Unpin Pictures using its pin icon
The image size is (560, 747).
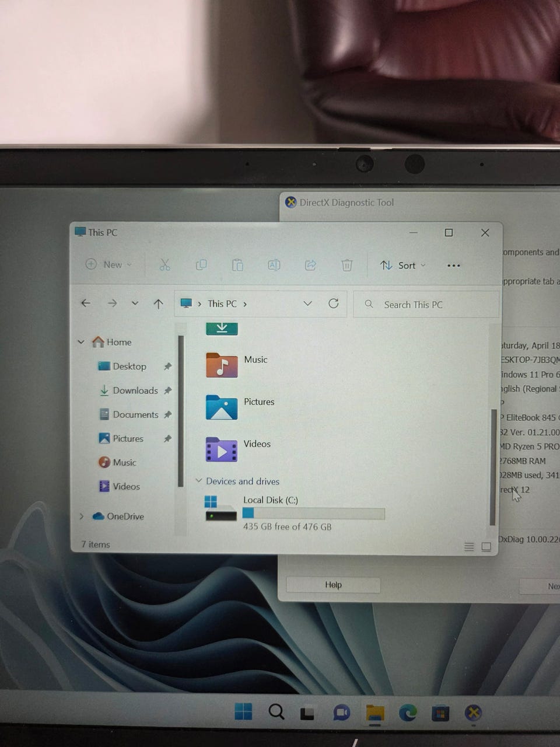167,438
